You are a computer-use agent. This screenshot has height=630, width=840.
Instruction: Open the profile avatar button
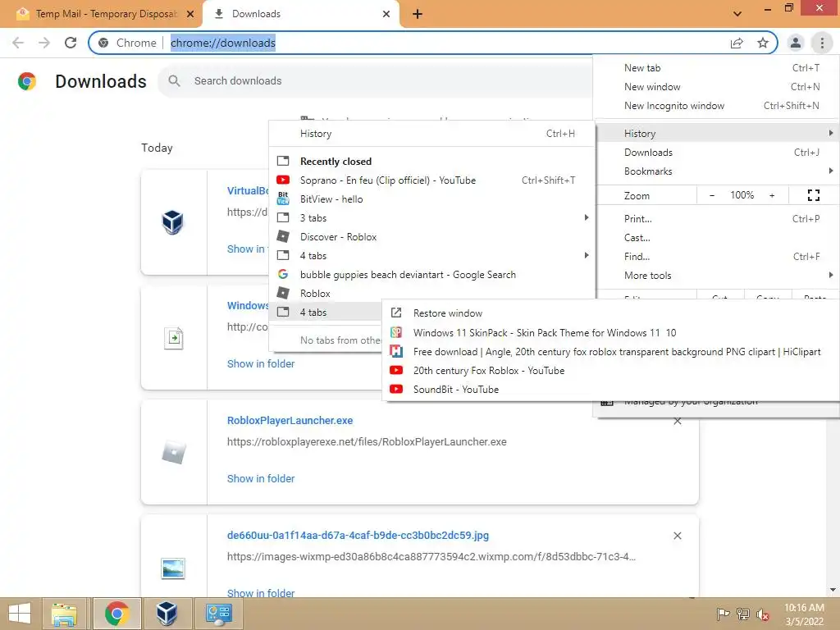796,43
